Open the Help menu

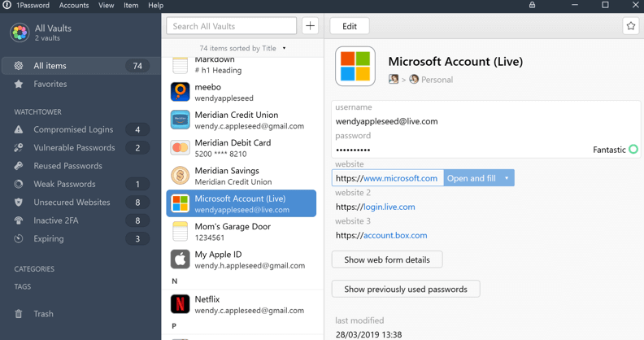pyautogui.click(x=155, y=6)
